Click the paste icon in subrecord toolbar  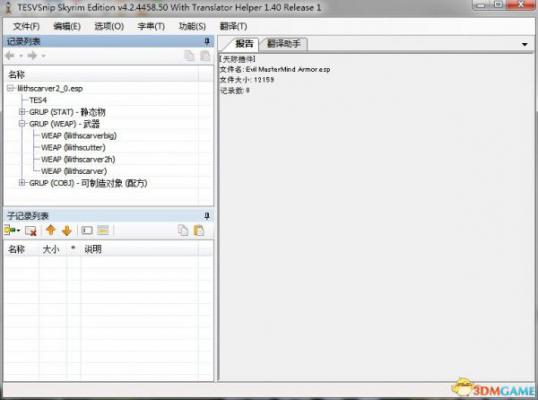pyautogui.click(x=199, y=231)
